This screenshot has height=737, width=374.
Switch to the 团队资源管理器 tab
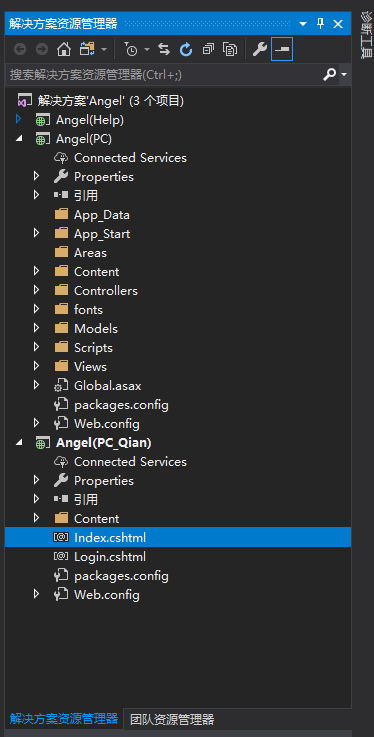pyautogui.click(x=172, y=719)
